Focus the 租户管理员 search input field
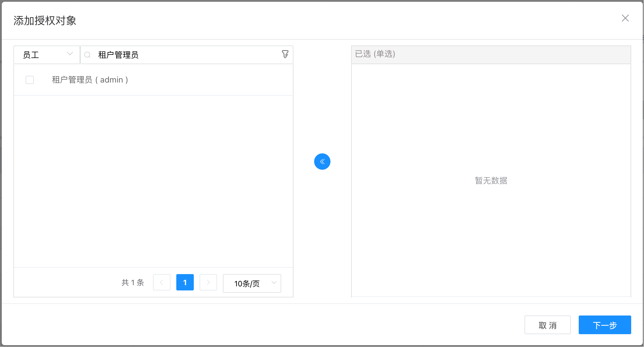Image resolution: width=644 pixels, height=347 pixels. click(186, 55)
